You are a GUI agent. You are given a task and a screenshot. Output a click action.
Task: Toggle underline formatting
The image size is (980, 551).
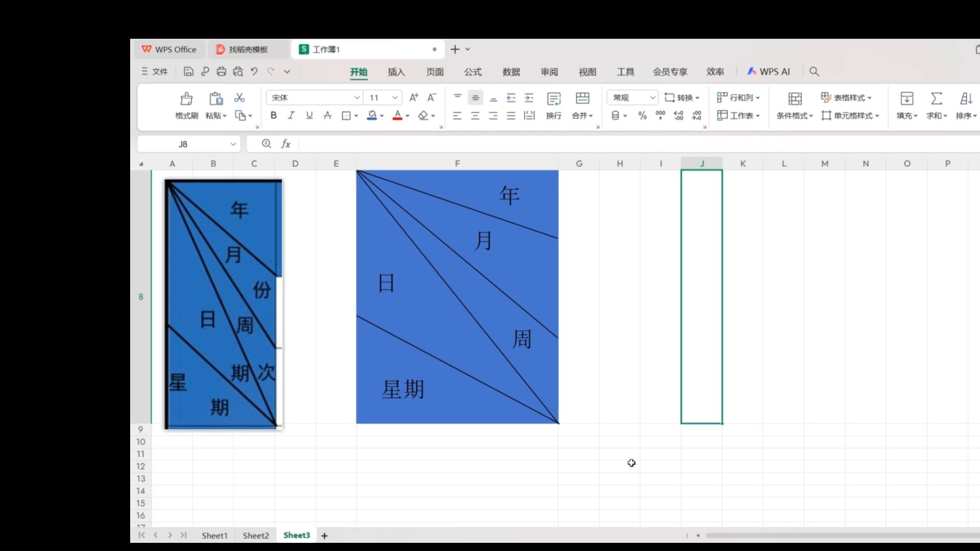(309, 116)
